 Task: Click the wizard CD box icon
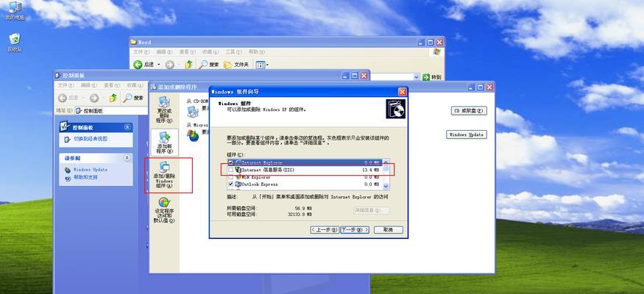point(395,109)
